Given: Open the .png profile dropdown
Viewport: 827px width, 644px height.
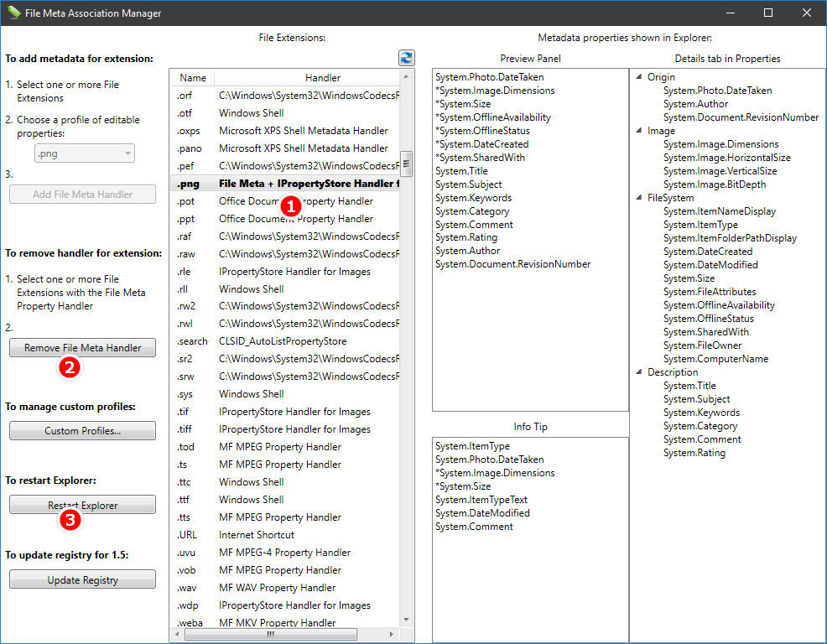Looking at the screenshot, I should [85, 153].
